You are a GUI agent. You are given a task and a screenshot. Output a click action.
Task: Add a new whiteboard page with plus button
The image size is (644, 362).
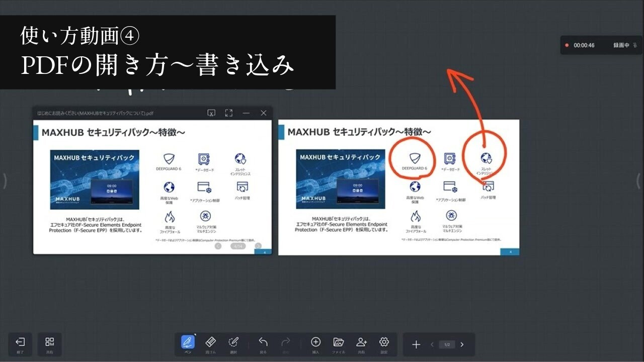[x=416, y=344]
